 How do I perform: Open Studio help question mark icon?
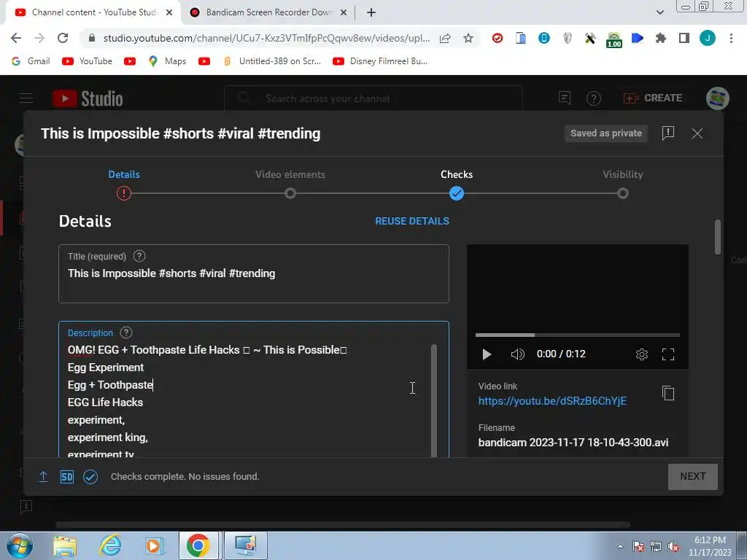[x=594, y=98]
